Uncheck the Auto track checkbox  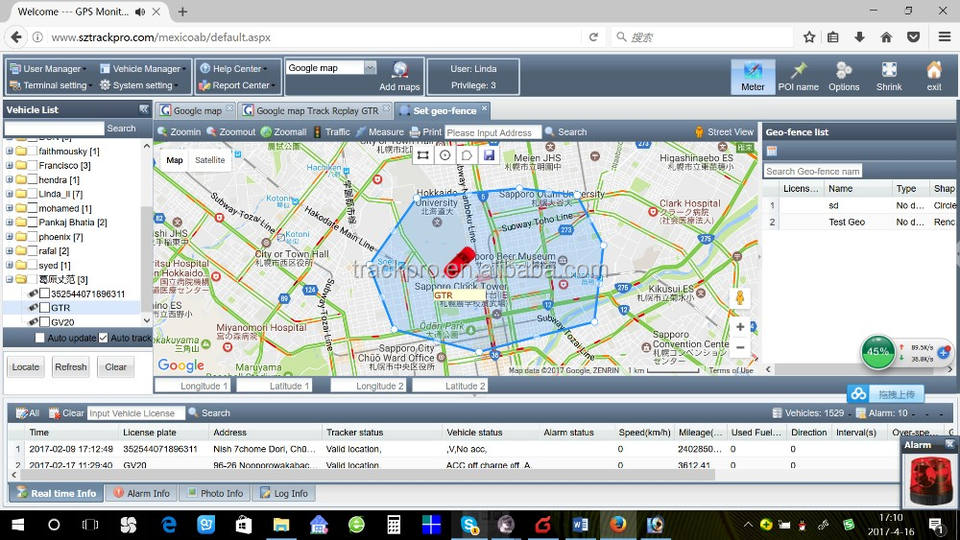coord(103,338)
